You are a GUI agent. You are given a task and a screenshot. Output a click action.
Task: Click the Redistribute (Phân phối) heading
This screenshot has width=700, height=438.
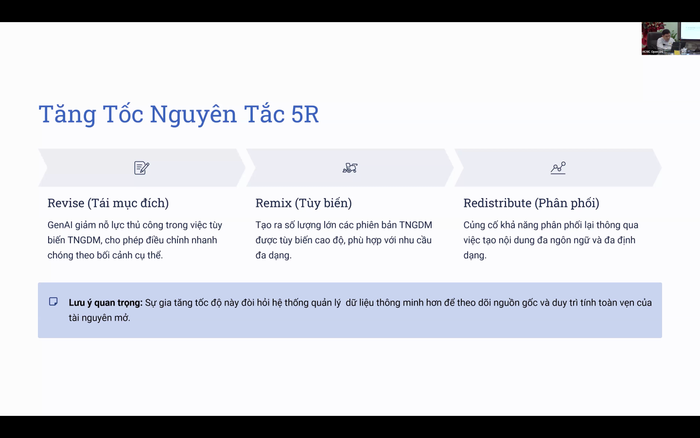(x=531, y=203)
